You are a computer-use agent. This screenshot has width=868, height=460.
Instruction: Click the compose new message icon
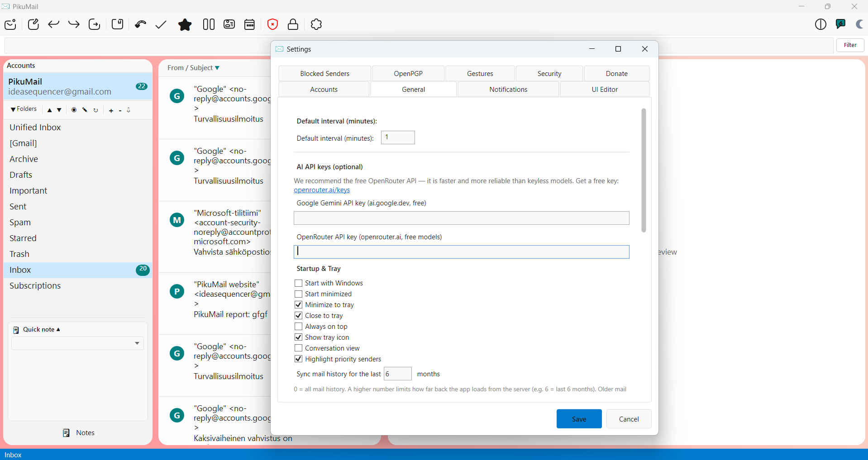point(33,24)
